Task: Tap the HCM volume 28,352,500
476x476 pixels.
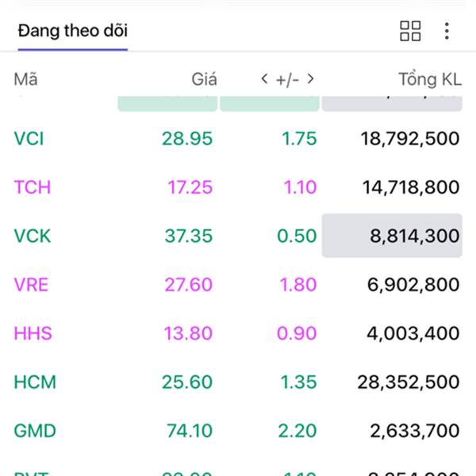Action: (x=409, y=382)
